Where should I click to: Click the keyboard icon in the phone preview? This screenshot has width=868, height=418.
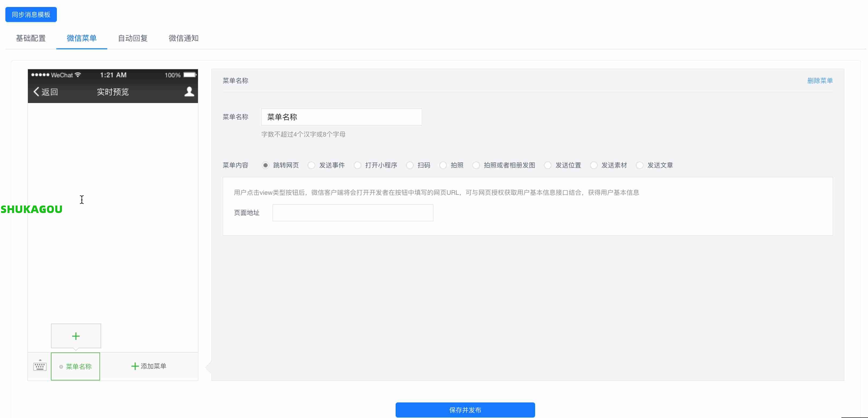39,366
